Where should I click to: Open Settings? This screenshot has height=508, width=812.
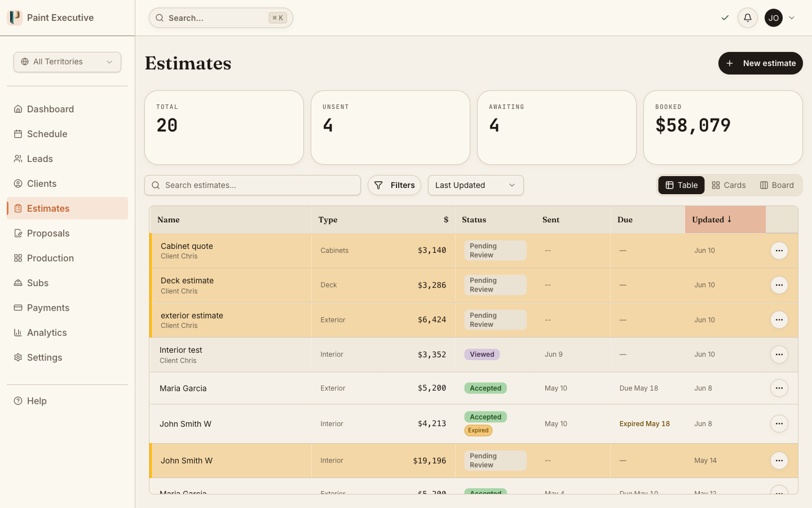point(67,357)
